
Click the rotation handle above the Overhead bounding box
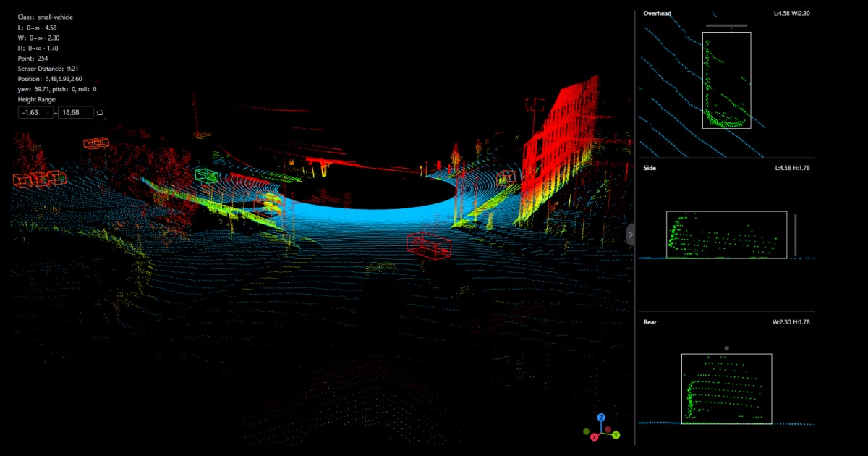tap(726, 24)
